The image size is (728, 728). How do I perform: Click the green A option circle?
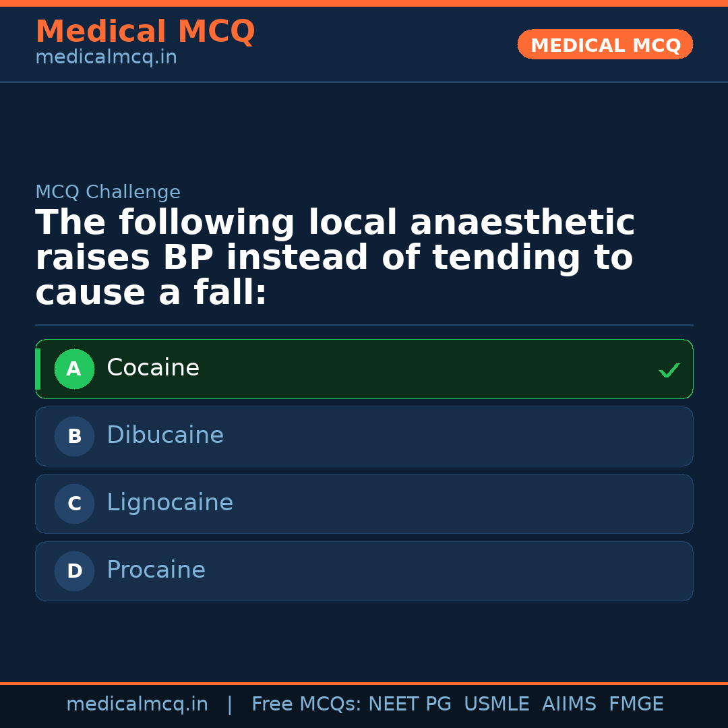tap(74, 369)
